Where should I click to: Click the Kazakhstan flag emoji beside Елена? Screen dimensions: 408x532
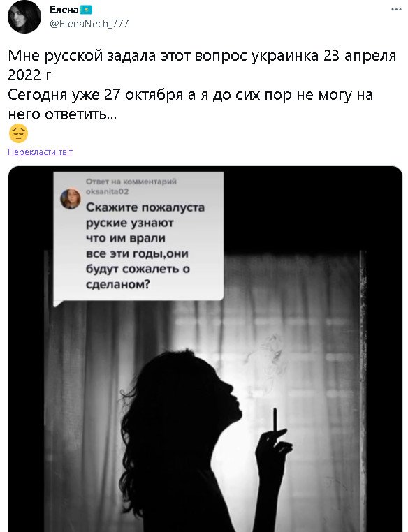tap(86, 10)
